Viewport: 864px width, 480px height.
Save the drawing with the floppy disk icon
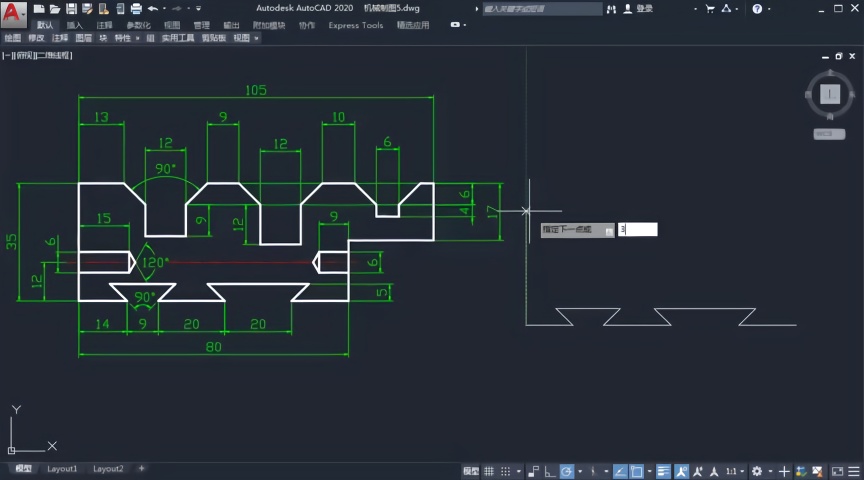click(x=71, y=9)
